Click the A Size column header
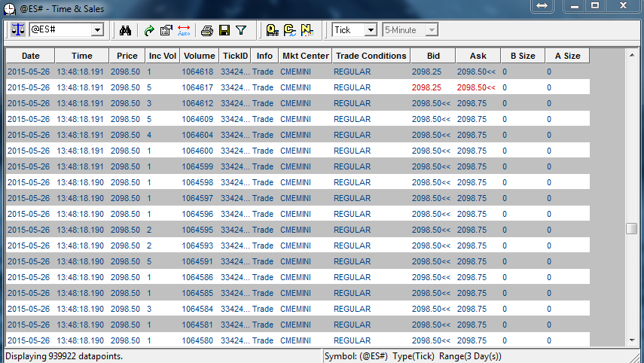Screen dimensions: 644x363 tap(568, 56)
